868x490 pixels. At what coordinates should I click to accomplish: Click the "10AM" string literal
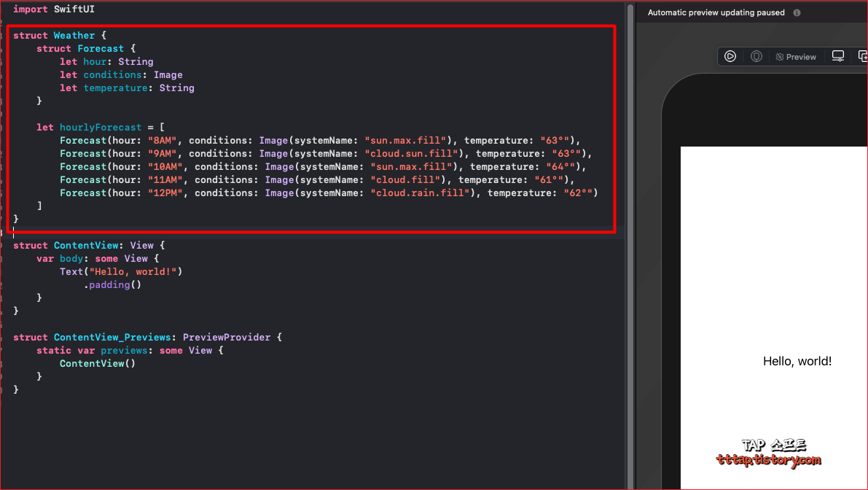point(165,167)
